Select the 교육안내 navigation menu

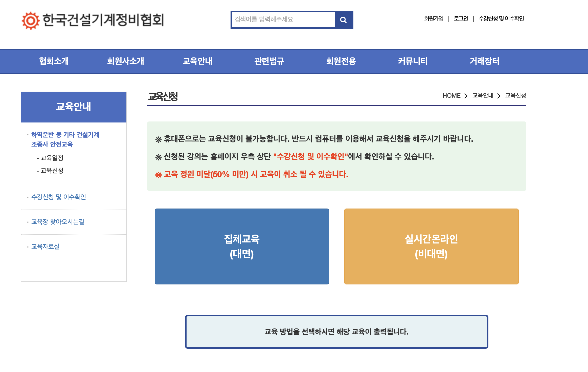[x=198, y=61]
